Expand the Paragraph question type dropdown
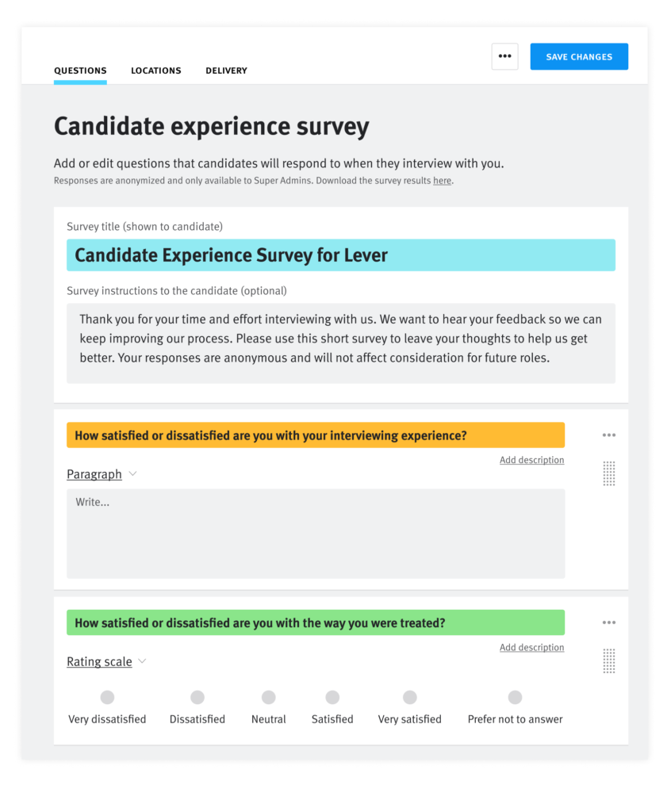This screenshot has height=812, width=671. (102, 473)
